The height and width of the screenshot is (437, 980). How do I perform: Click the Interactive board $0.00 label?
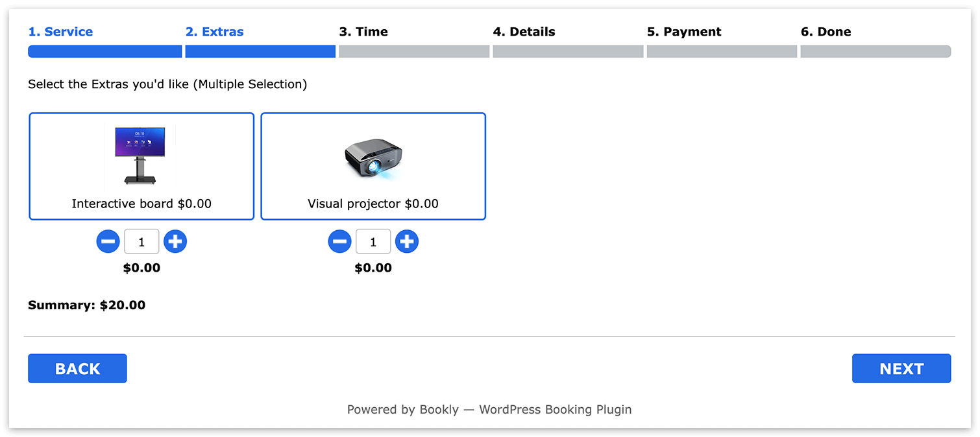[x=141, y=204]
